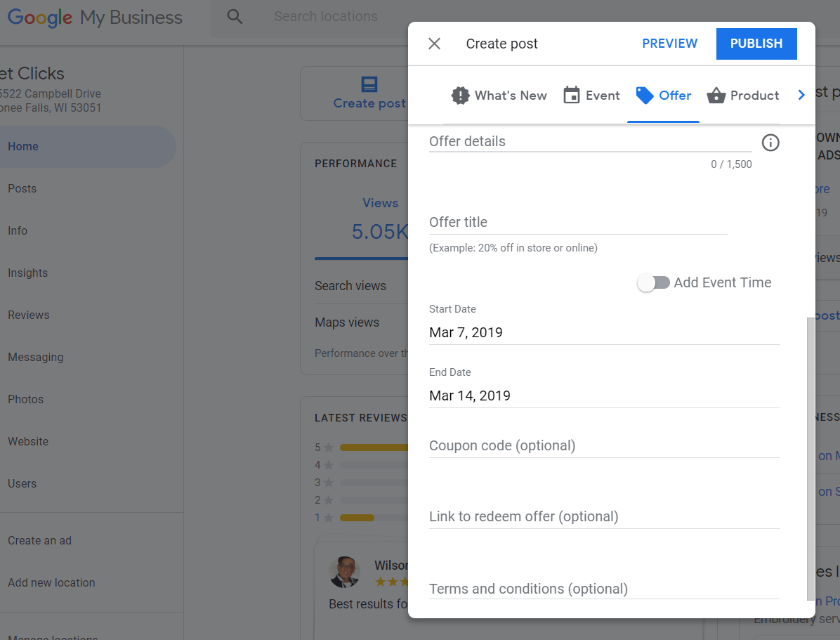Open Reviews in the sidebar
This screenshot has height=640, width=840.
tap(28, 315)
